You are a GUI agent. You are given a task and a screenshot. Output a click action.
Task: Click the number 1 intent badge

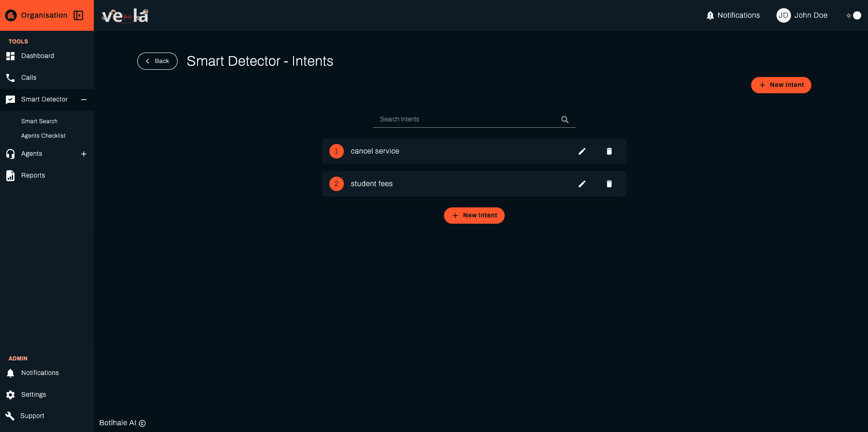[337, 151]
